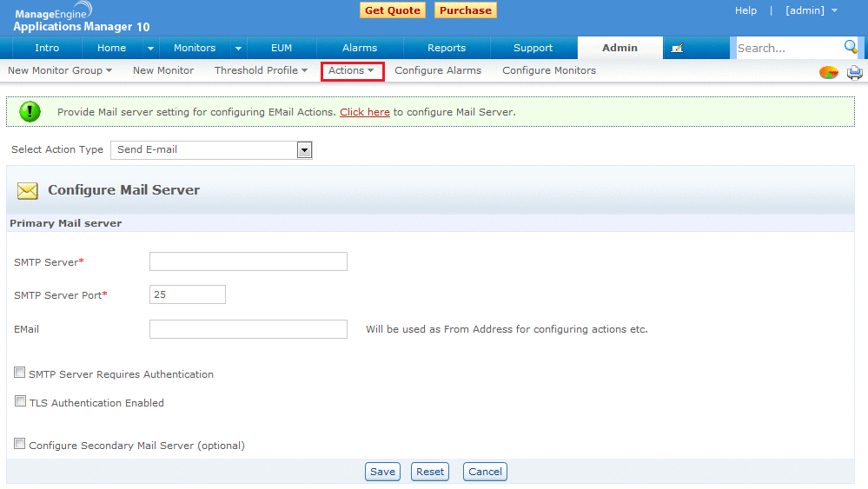Click the Purchase button

(x=466, y=10)
